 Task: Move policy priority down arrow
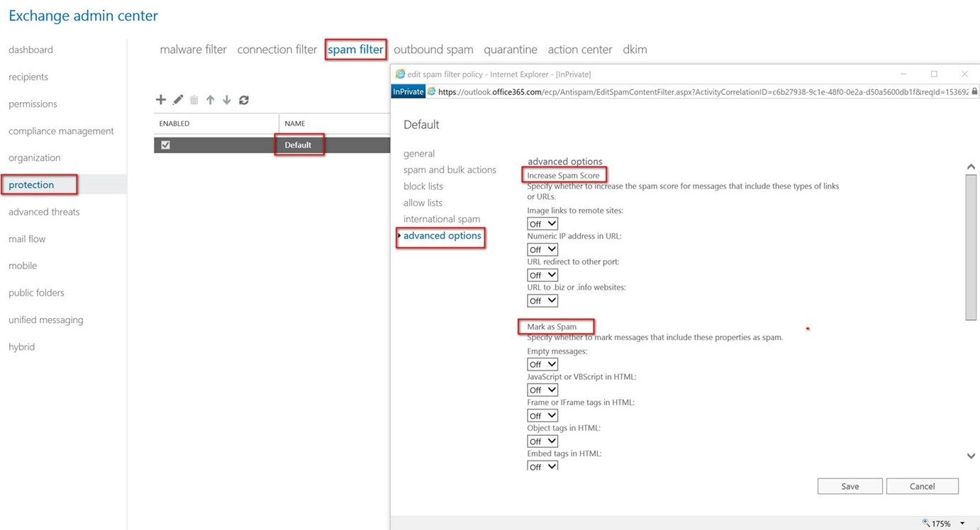227,100
